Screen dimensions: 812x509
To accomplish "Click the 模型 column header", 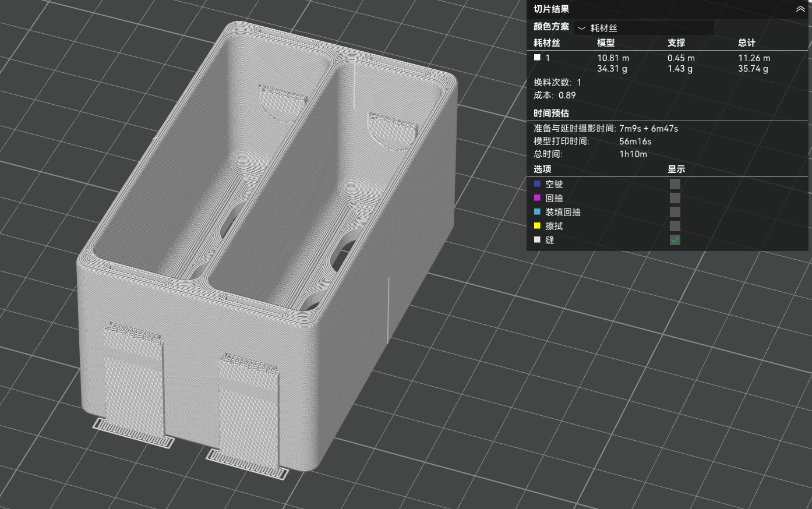I will 606,43.
